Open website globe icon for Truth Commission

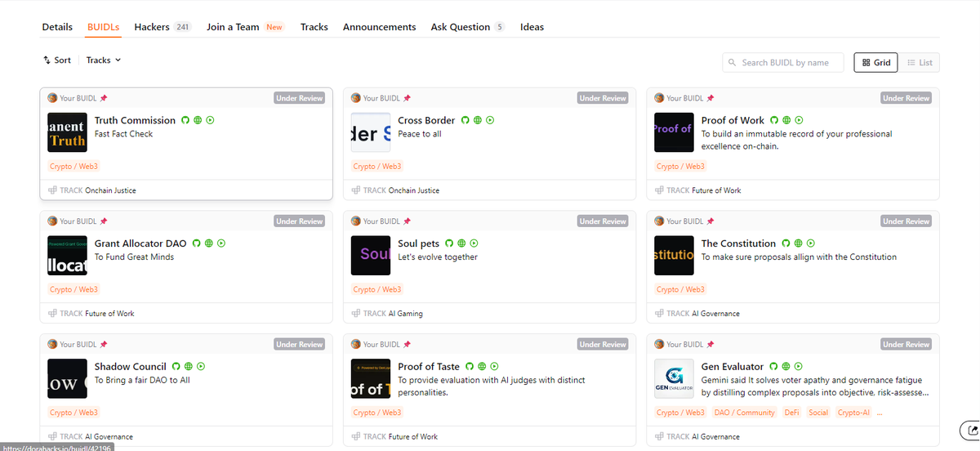[x=198, y=120]
